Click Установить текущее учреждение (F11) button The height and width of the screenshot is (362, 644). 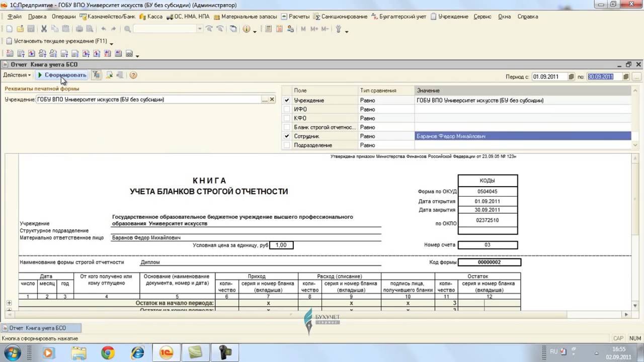(x=56, y=41)
